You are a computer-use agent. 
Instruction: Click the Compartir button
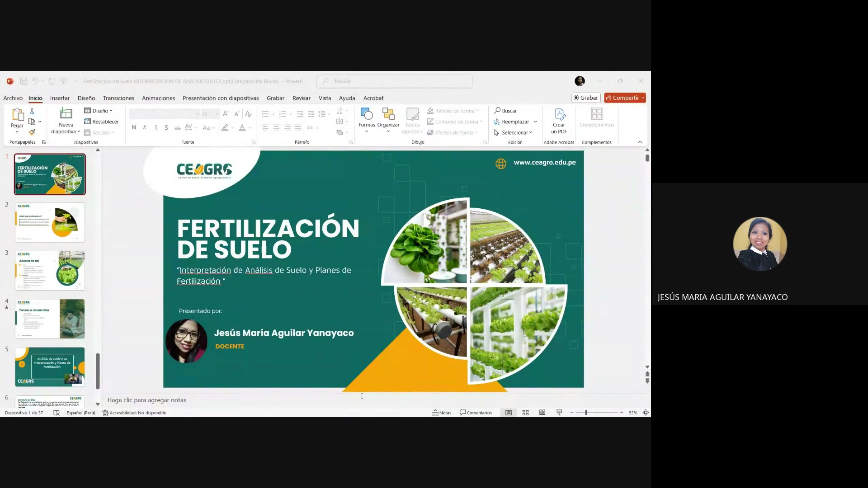pyautogui.click(x=625, y=98)
